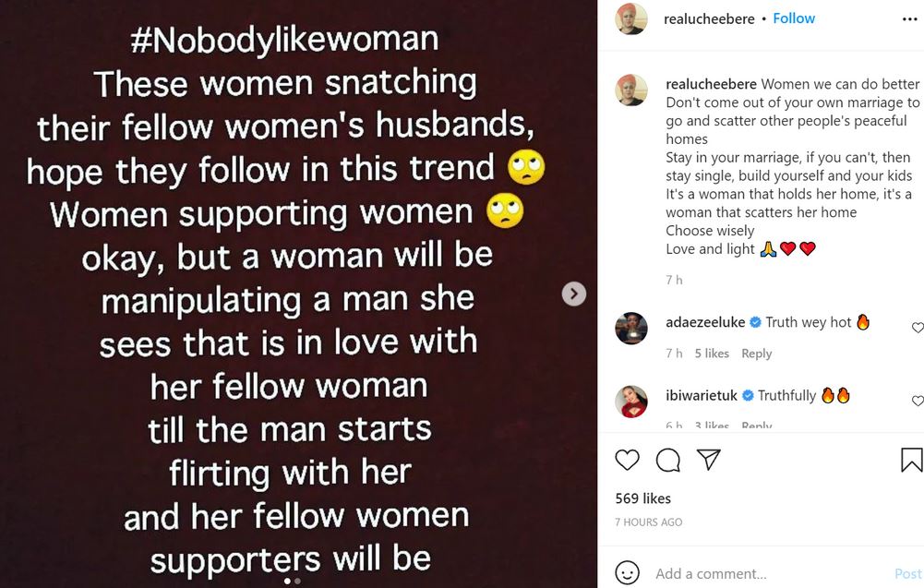Like the post with heart icon

point(627,460)
